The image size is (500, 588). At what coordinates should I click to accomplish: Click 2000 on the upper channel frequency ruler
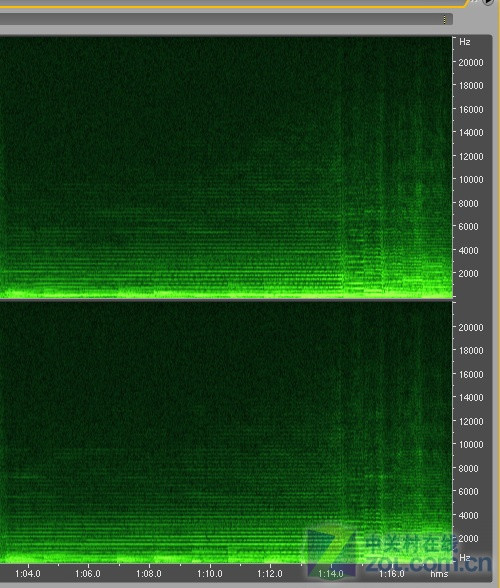pos(468,273)
